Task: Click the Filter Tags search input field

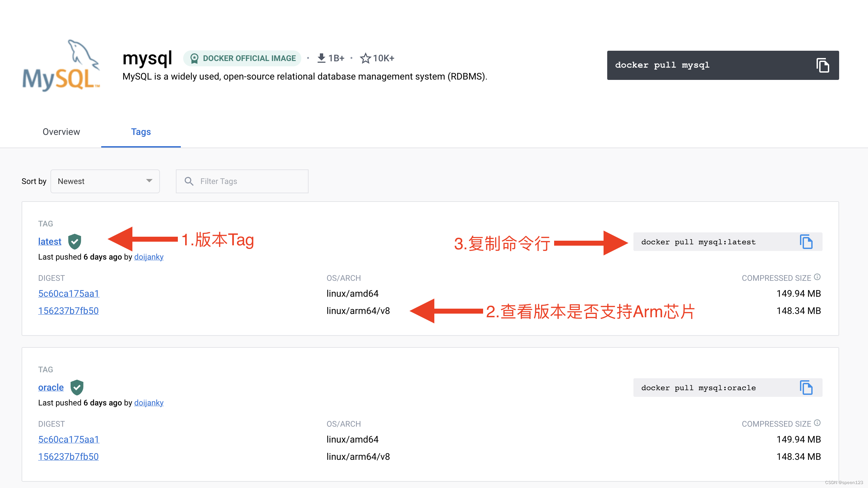Action: click(242, 181)
